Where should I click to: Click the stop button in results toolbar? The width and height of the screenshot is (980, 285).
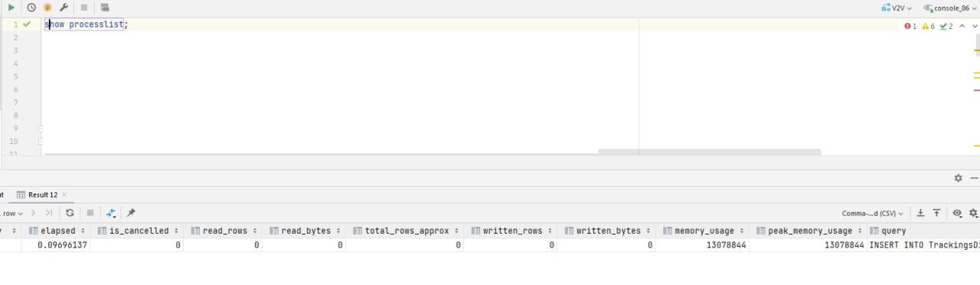click(x=90, y=213)
